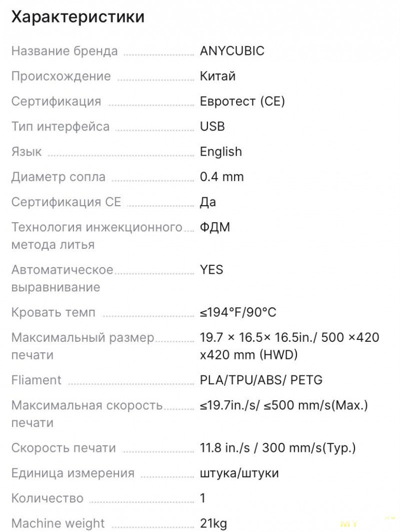Click the Название бренда label
The height and width of the screenshot is (532, 400).
click(x=64, y=51)
